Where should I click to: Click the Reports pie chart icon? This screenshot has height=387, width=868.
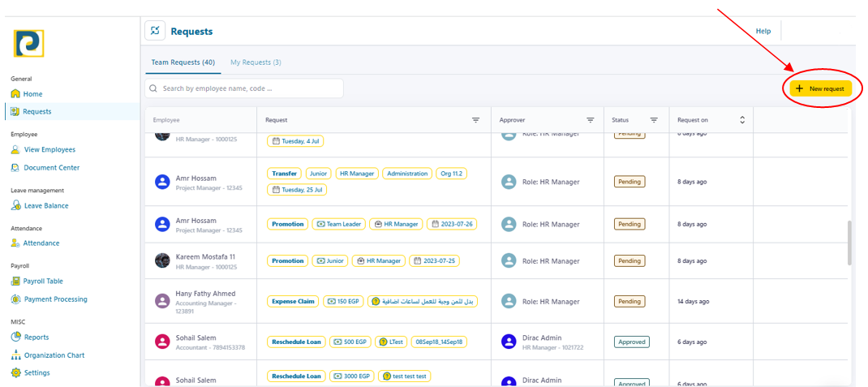15,338
